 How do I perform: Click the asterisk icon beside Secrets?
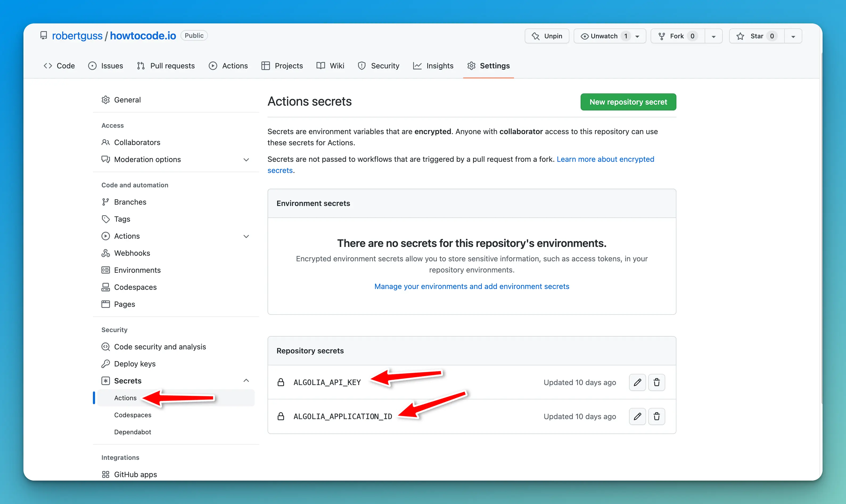(106, 381)
